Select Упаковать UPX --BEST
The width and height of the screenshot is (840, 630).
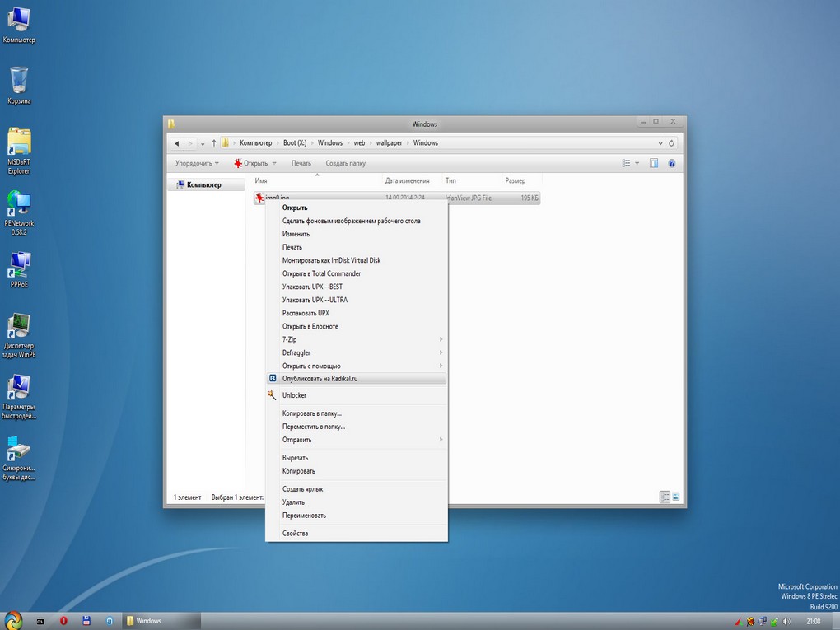click(x=357, y=287)
